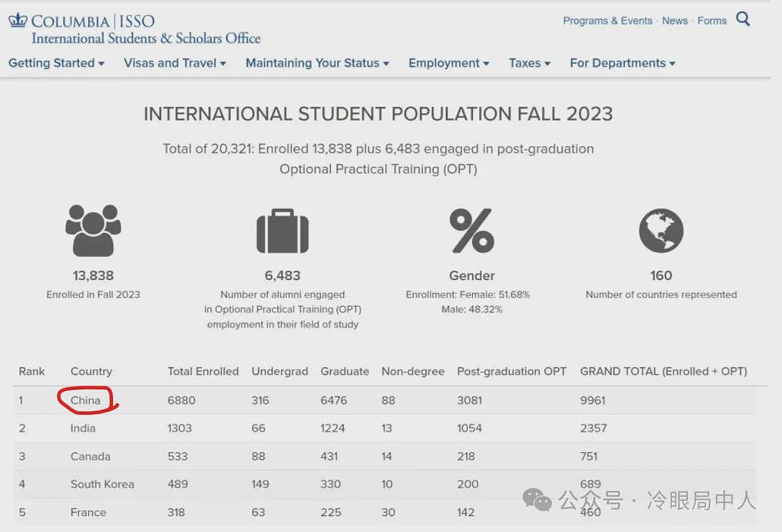Open the Visas and Travel menu
This screenshot has width=782, height=532.
tap(175, 63)
